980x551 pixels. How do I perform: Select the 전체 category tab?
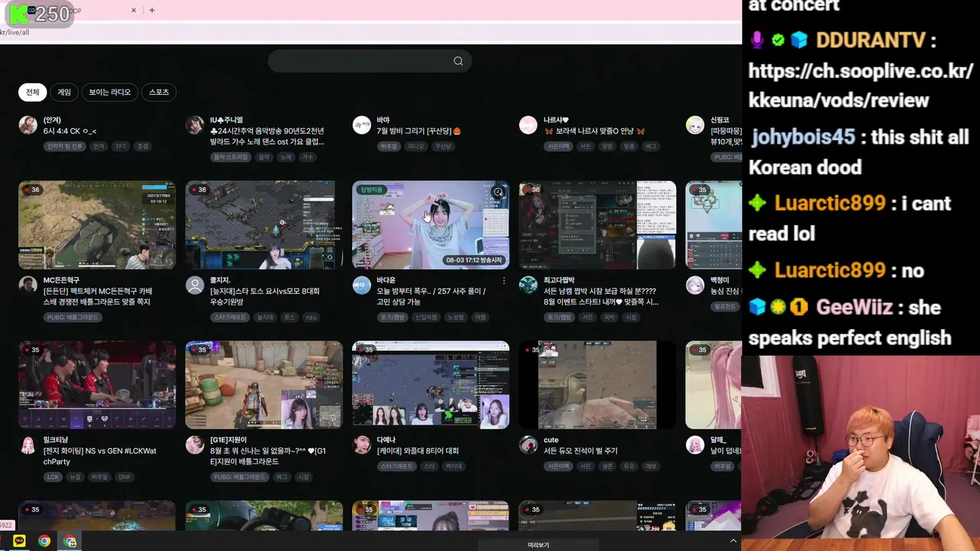(x=32, y=92)
